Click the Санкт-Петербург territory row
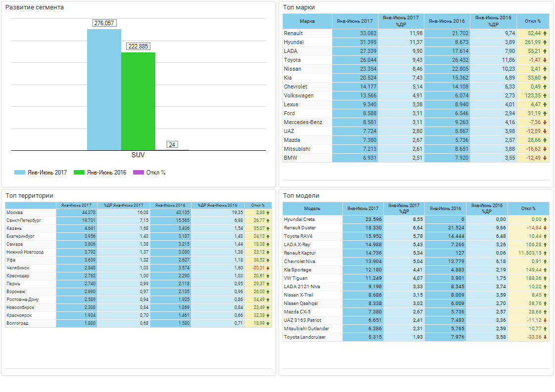Viewport: 555px width, 392px height. pos(139,220)
